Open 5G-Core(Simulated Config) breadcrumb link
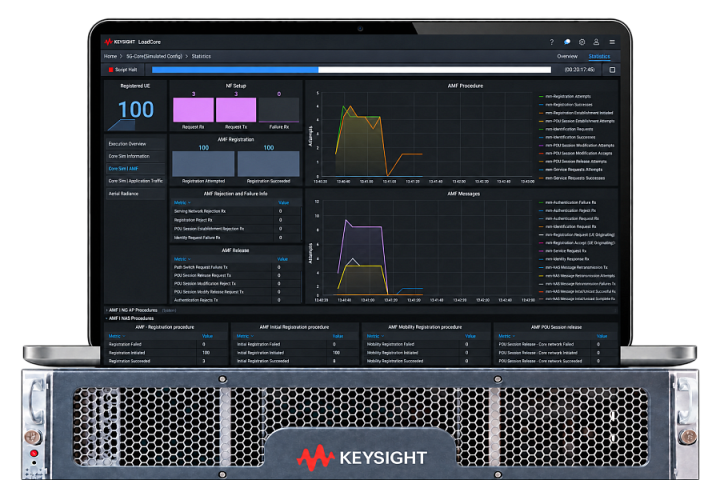 (x=154, y=56)
